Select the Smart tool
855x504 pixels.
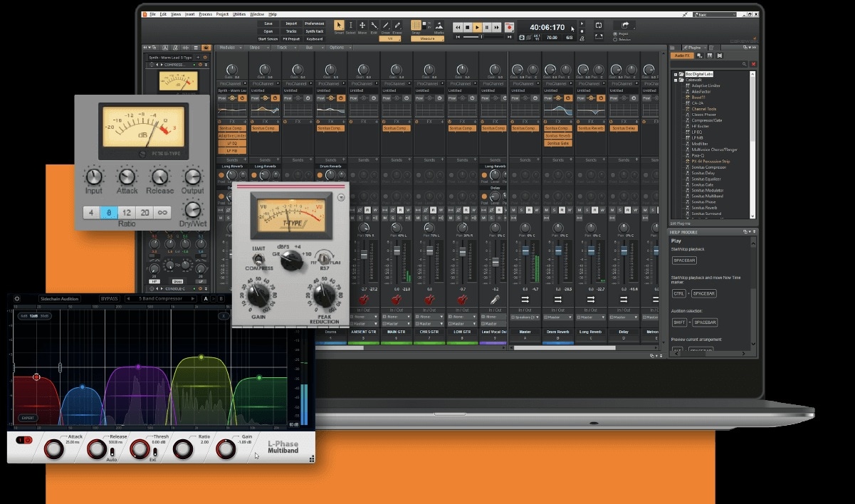pos(340,26)
